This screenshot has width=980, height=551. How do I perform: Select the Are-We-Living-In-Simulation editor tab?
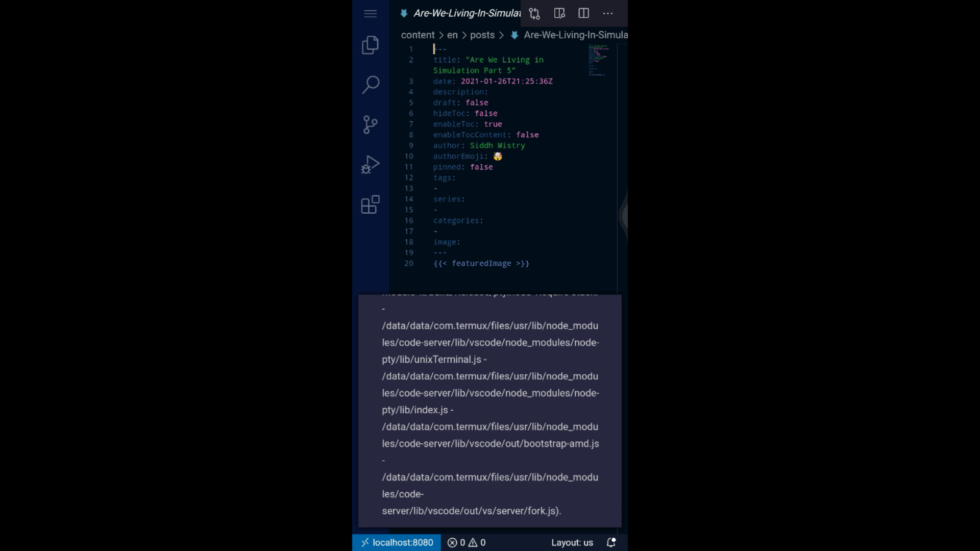click(x=459, y=13)
